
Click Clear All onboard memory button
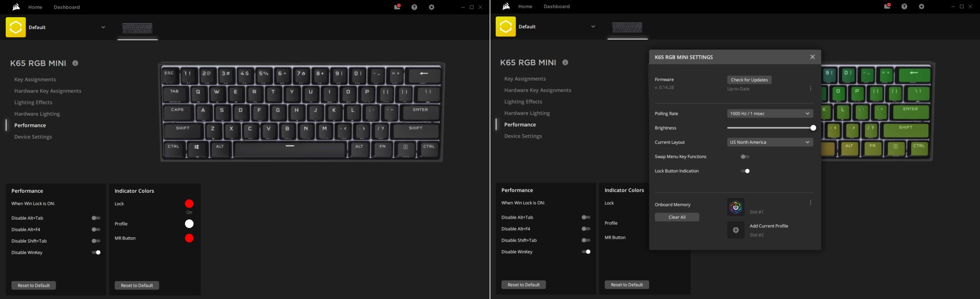pyautogui.click(x=677, y=217)
